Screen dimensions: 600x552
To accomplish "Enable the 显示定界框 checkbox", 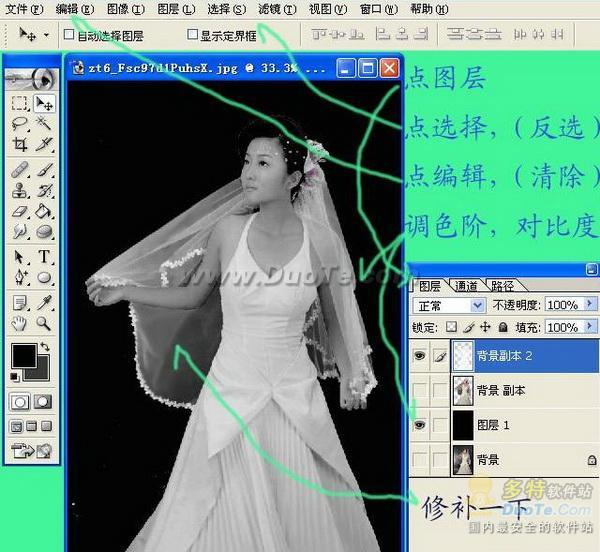I will 192,34.
